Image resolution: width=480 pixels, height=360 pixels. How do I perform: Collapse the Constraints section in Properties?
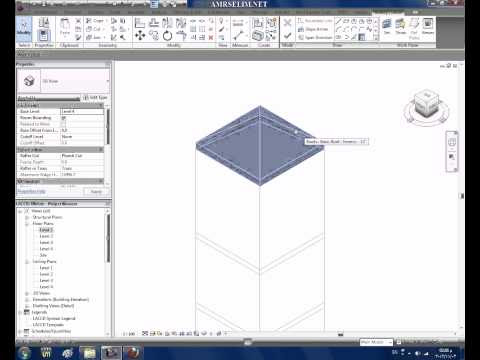coord(101,105)
